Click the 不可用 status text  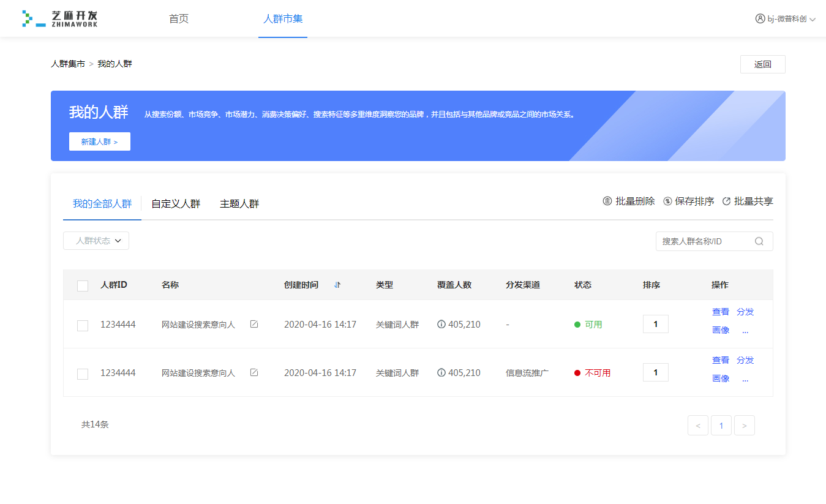point(598,373)
